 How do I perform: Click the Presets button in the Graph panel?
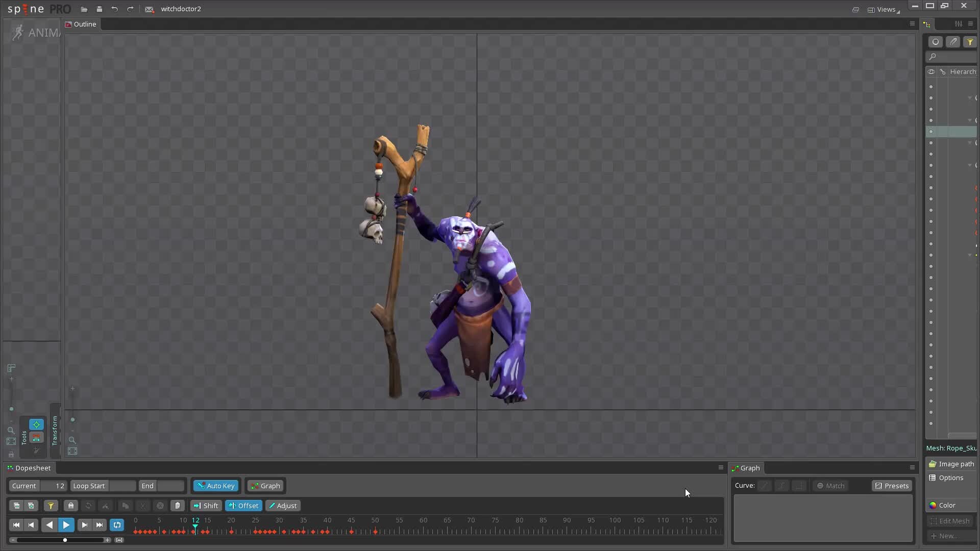[891, 486]
